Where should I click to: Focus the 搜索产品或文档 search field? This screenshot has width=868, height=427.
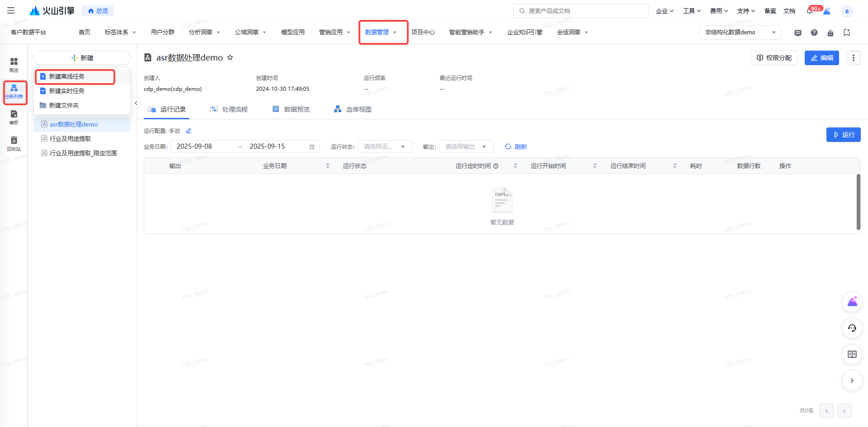point(581,11)
